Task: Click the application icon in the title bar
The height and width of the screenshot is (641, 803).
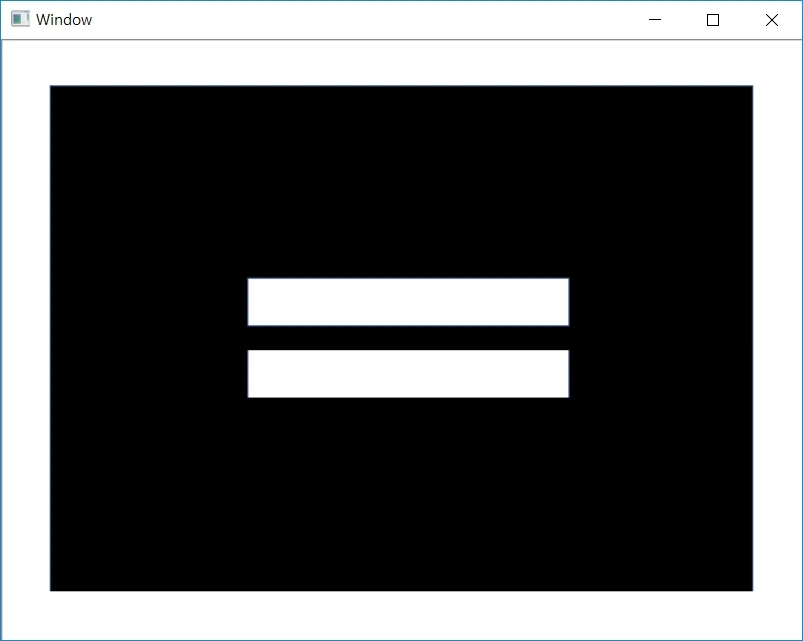Action: click(20, 19)
